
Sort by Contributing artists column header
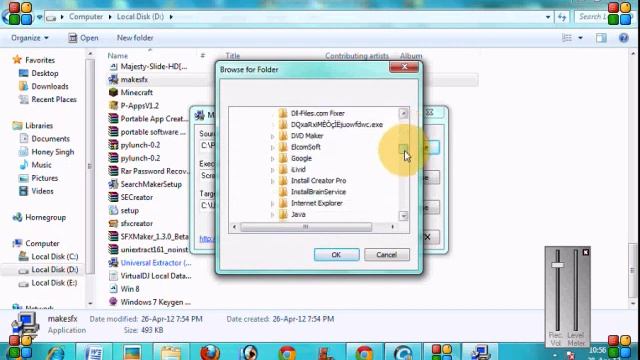click(x=357, y=56)
